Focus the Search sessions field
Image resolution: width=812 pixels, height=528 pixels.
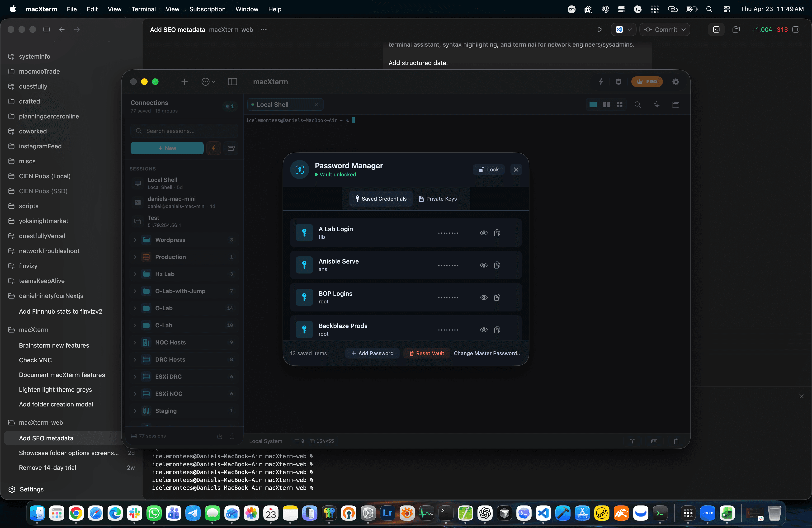(x=184, y=131)
